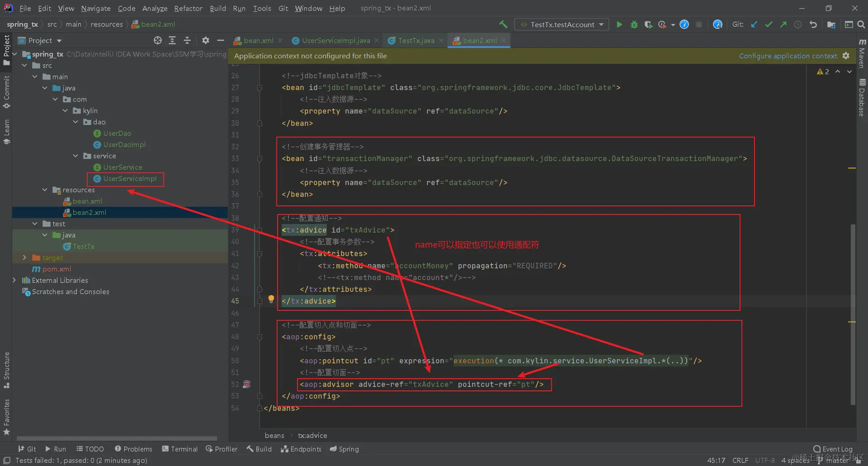Toggle the Terminal tool window
The width and height of the screenshot is (868, 466).
(179, 449)
